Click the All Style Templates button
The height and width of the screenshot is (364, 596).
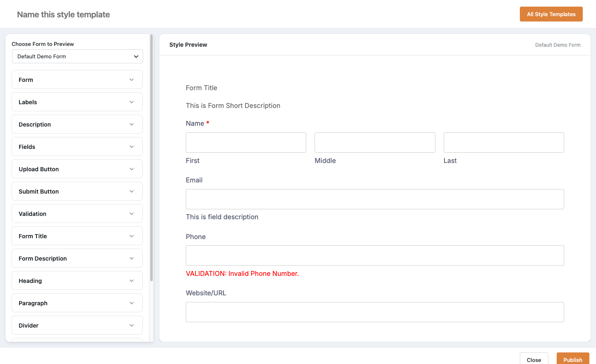coord(551,14)
